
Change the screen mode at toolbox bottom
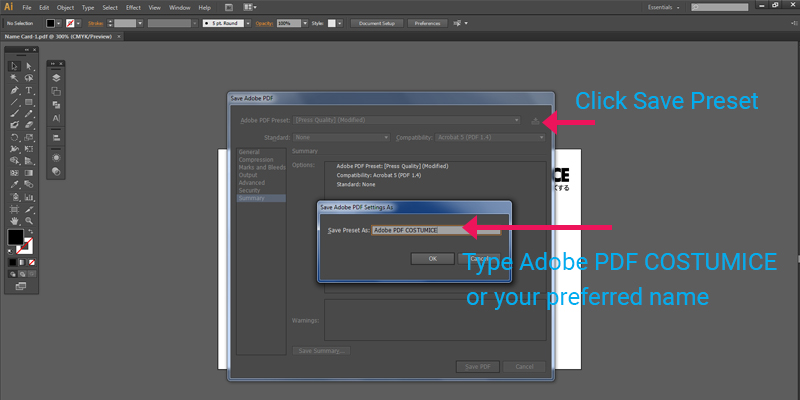click(21, 286)
